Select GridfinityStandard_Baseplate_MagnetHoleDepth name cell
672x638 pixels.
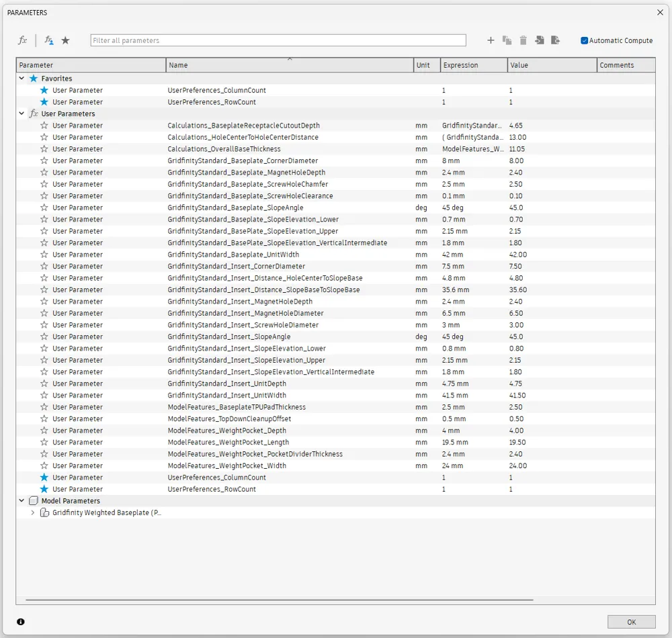[246, 172]
